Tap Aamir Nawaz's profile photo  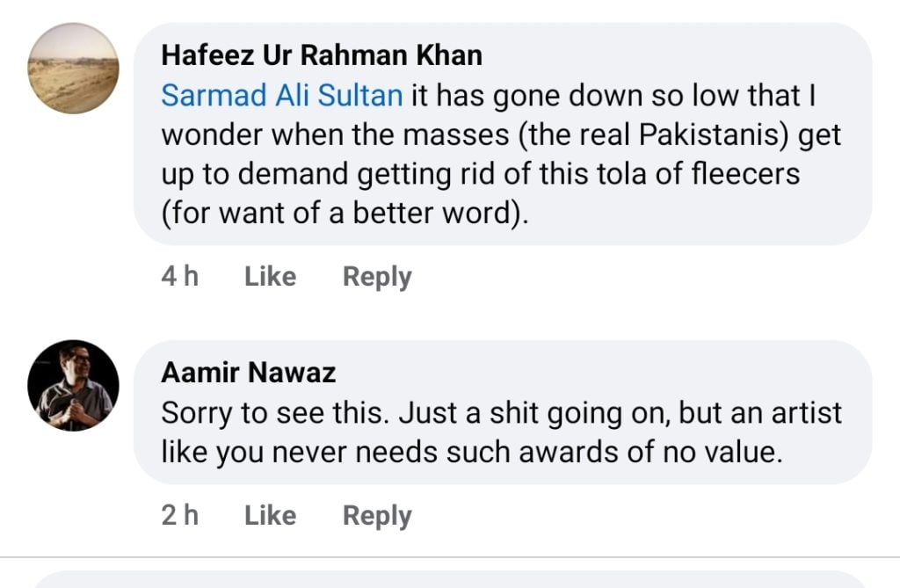click(x=73, y=385)
